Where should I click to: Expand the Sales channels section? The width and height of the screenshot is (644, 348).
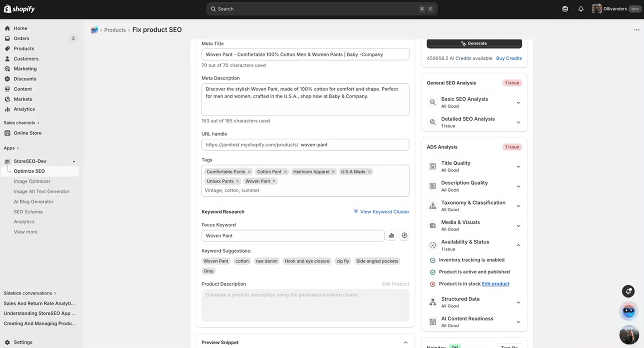point(20,122)
